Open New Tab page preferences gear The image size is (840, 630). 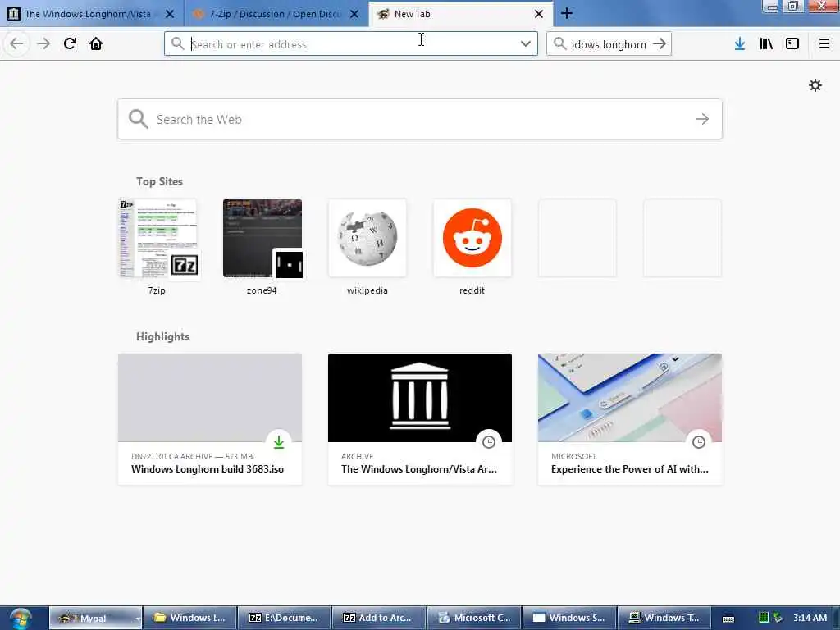coord(815,85)
